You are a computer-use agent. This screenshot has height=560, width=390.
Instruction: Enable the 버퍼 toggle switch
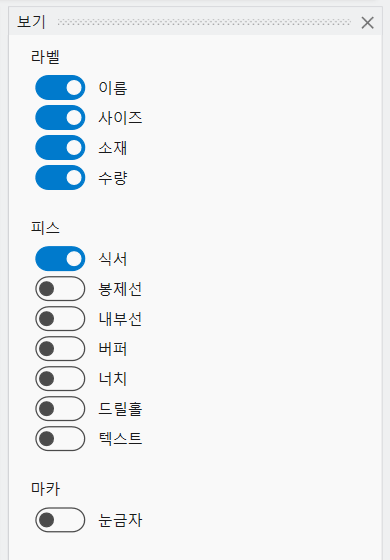(x=60, y=349)
